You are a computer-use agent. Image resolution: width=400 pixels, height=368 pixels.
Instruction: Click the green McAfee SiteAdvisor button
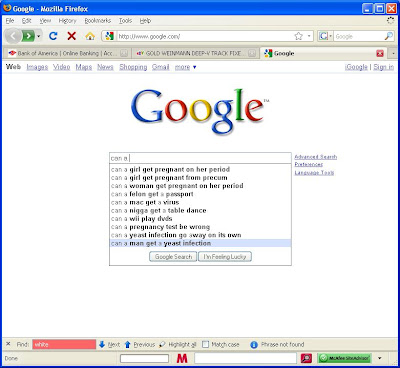(344, 358)
